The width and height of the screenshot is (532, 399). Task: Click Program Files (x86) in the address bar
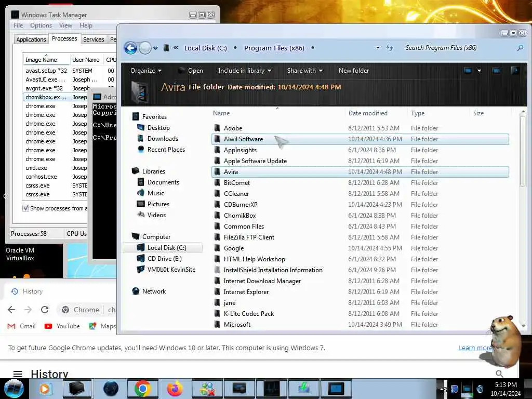274,48
